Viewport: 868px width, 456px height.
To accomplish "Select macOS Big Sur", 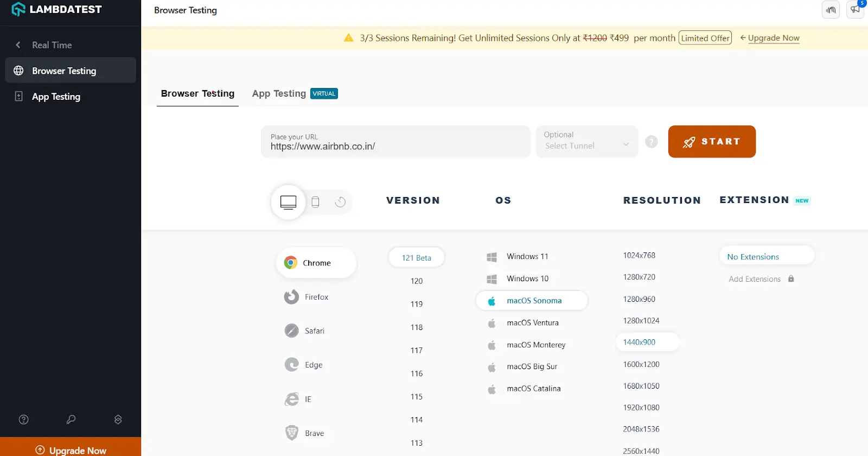I will (522, 366).
